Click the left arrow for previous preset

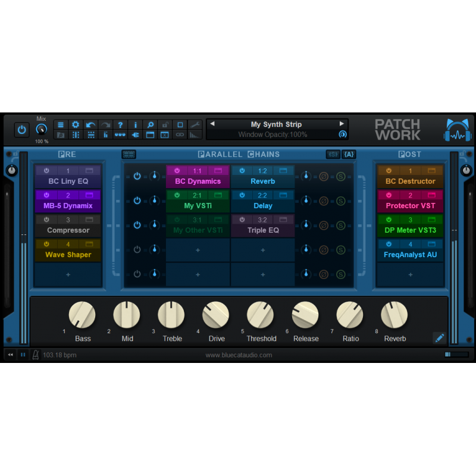pyautogui.click(x=212, y=124)
